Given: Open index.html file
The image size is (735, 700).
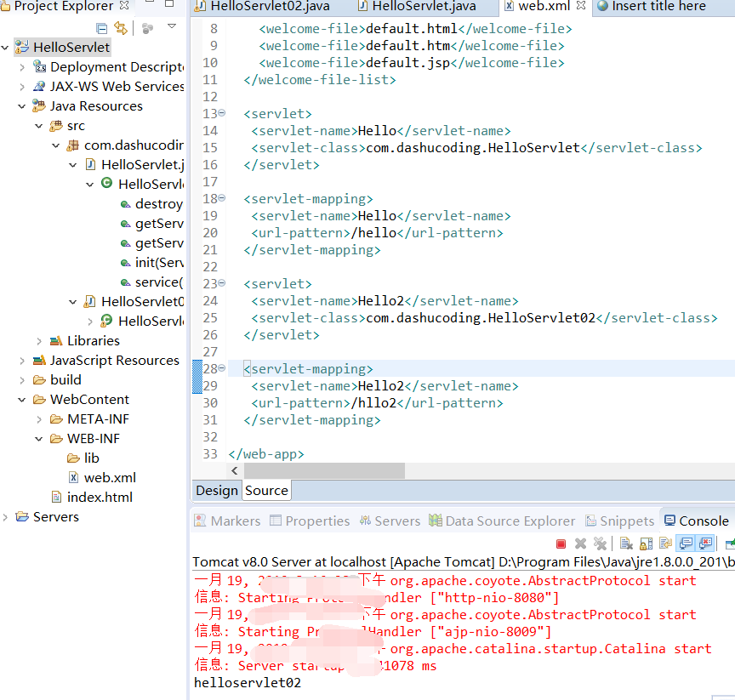Looking at the screenshot, I should click(x=100, y=498).
